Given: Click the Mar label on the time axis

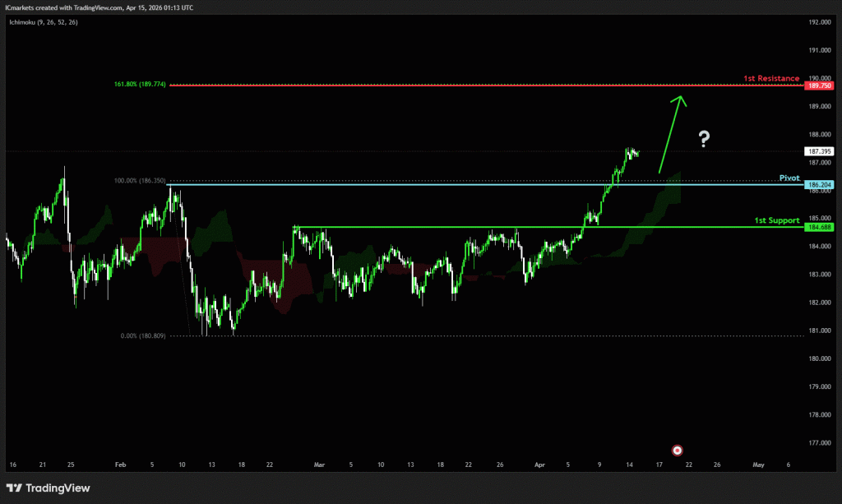Looking at the screenshot, I should click(321, 465).
